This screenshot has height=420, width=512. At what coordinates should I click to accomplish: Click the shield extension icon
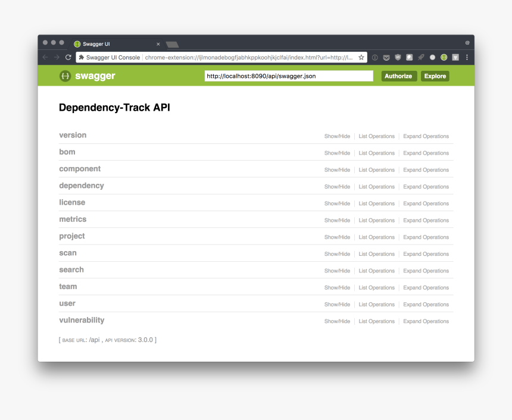398,58
